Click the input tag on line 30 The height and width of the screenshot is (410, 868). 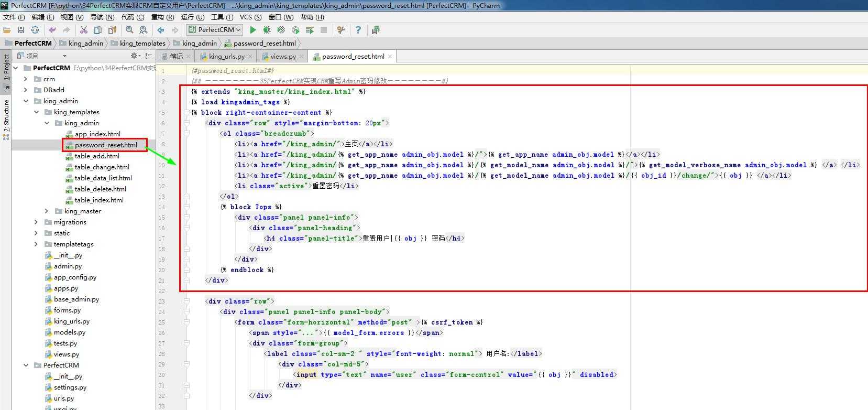(x=306, y=374)
